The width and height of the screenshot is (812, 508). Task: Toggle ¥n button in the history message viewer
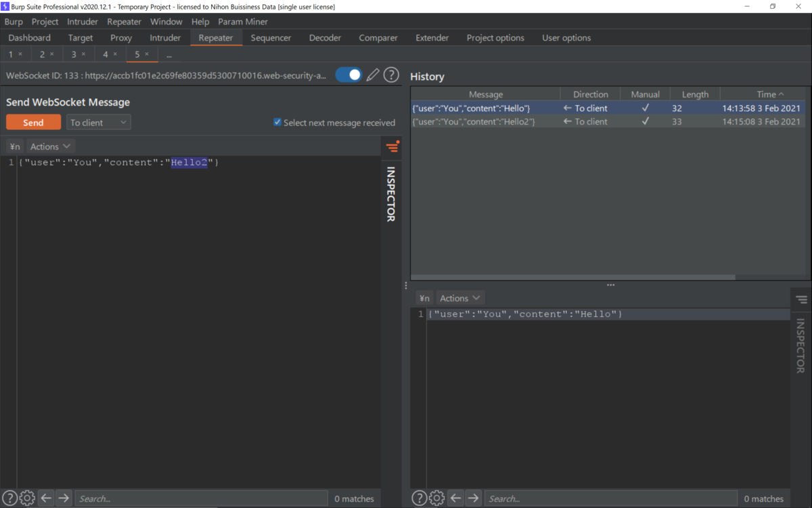[424, 298]
